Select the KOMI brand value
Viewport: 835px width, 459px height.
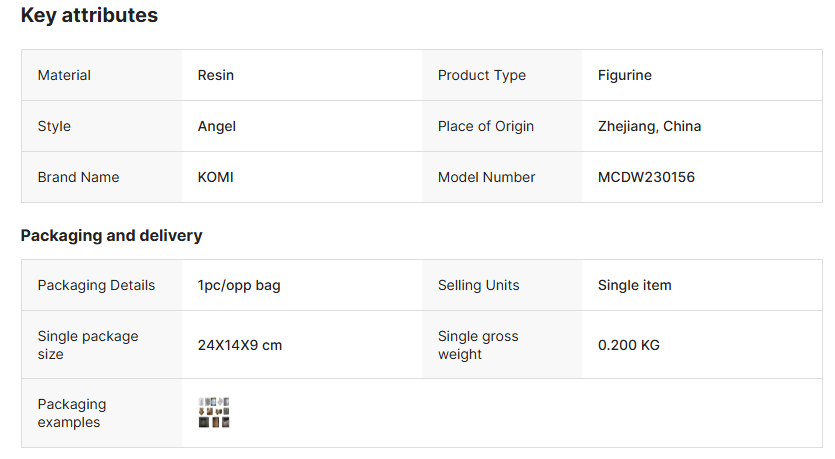click(216, 177)
